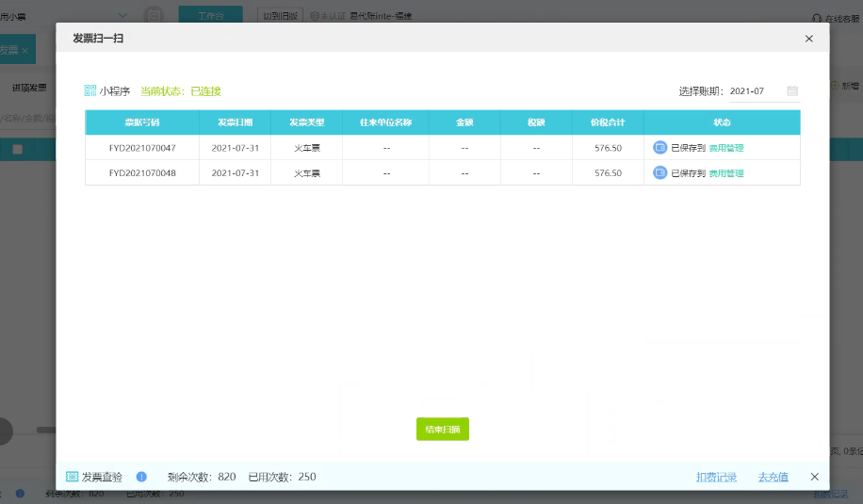This screenshot has height=504, width=863.
Task: Select cell FYD2021070048
Action: [x=142, y=172]
